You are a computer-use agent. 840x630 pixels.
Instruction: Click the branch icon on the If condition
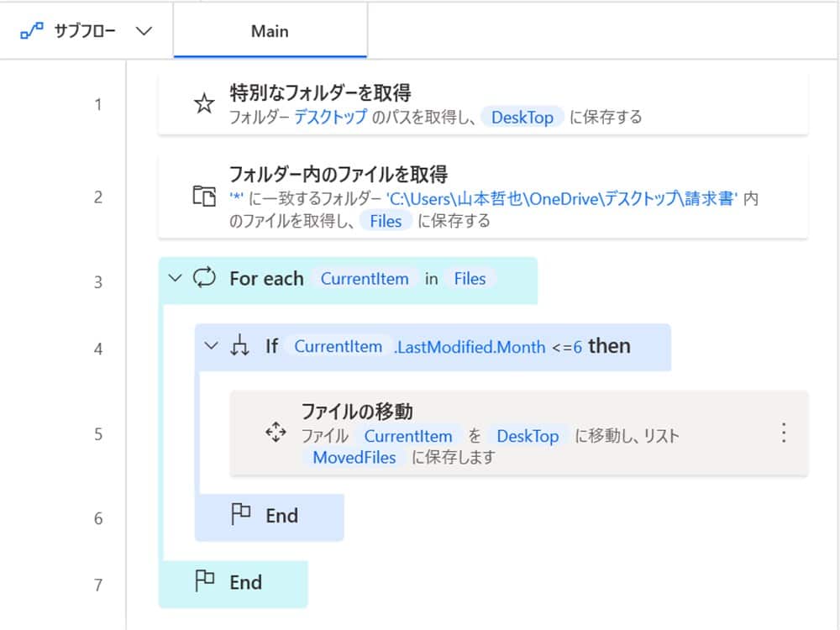(x=242, y=347)
